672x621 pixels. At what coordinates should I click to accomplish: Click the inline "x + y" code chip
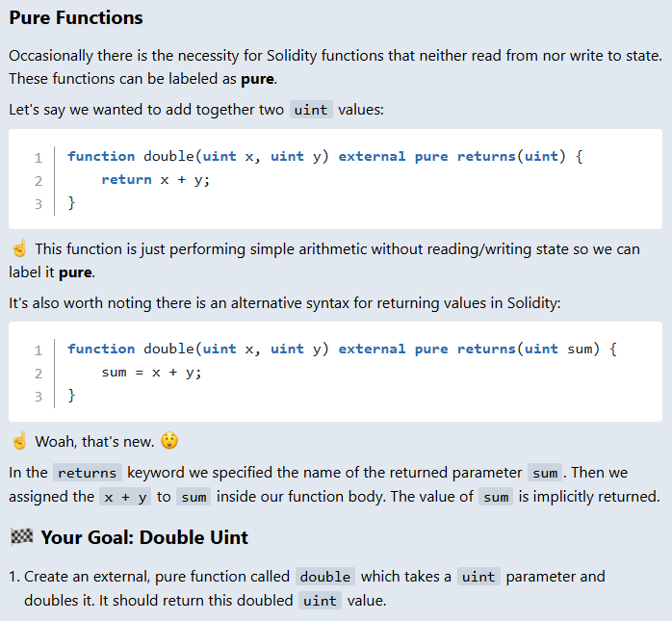coord(124,497)
